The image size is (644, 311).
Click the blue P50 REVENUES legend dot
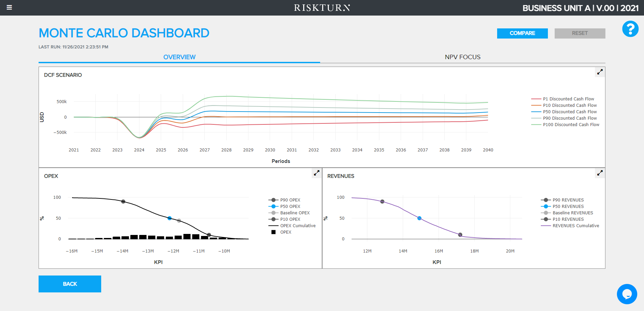tap(546, 206)
